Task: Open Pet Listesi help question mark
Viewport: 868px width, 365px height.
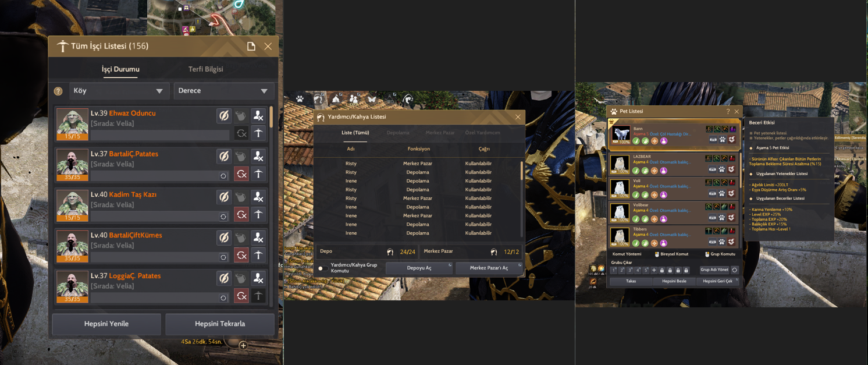Action: [728, 111]
